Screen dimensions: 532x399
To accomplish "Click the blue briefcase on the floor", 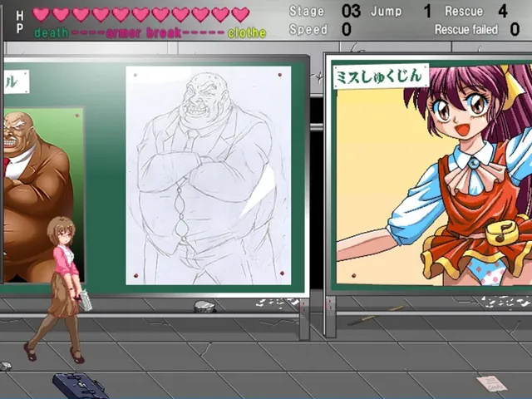I will 80,385.
